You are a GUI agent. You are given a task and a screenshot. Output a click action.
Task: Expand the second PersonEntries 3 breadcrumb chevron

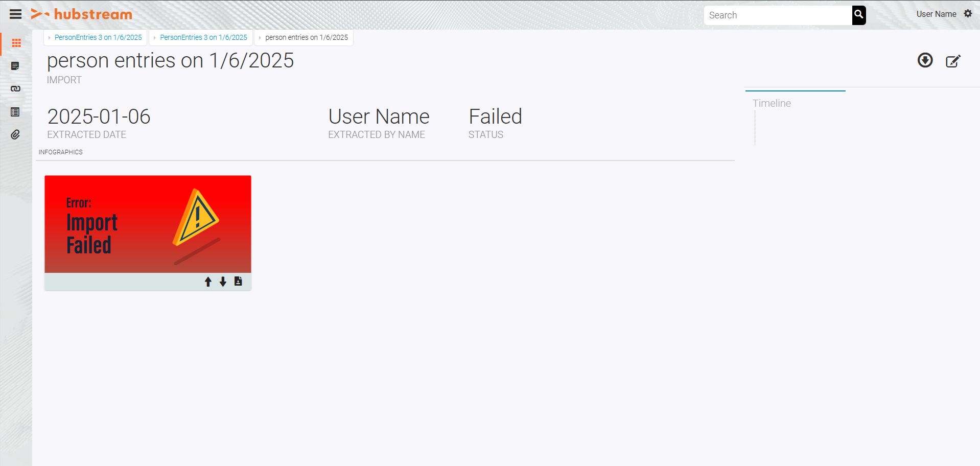pyautogui.click(x=155, y=37)
